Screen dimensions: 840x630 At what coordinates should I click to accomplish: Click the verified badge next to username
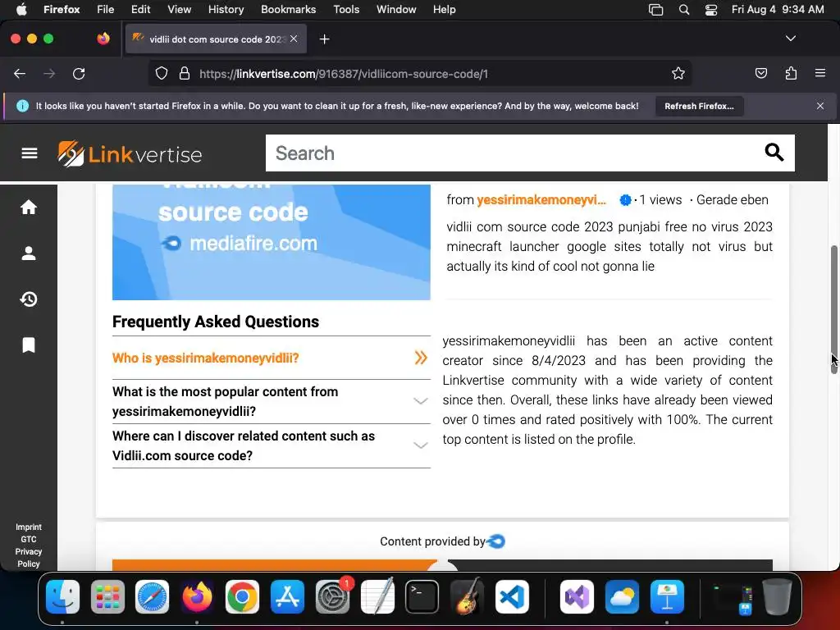coord(625,200)
